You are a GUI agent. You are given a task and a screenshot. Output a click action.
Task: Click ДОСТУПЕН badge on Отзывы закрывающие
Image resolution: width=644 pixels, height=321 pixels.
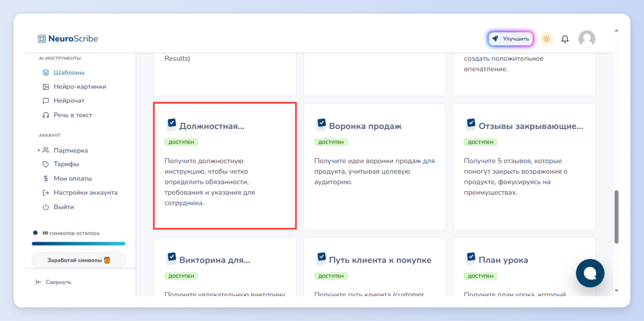coord(480,142)
